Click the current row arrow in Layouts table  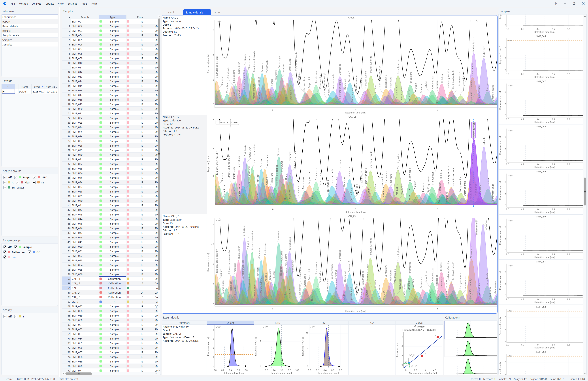coord(4,92)
